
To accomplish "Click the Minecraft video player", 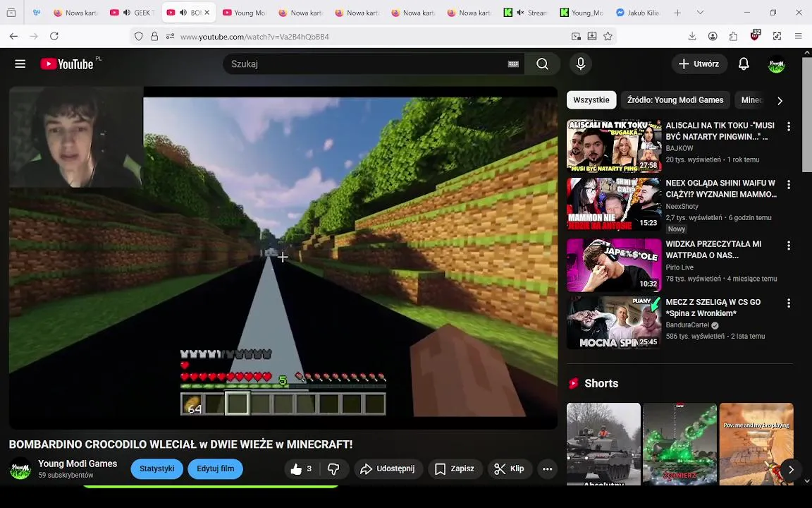I will [x=283, y=258].
